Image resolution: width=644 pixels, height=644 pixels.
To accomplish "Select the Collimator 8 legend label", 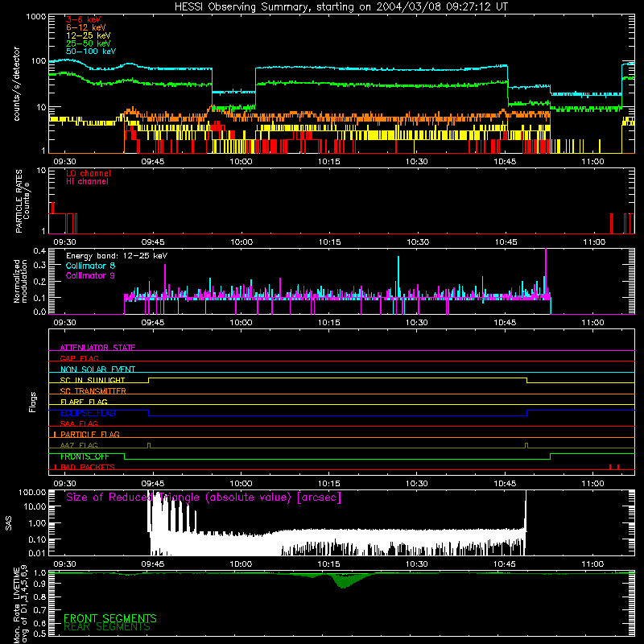I will [x=90, y=266].
